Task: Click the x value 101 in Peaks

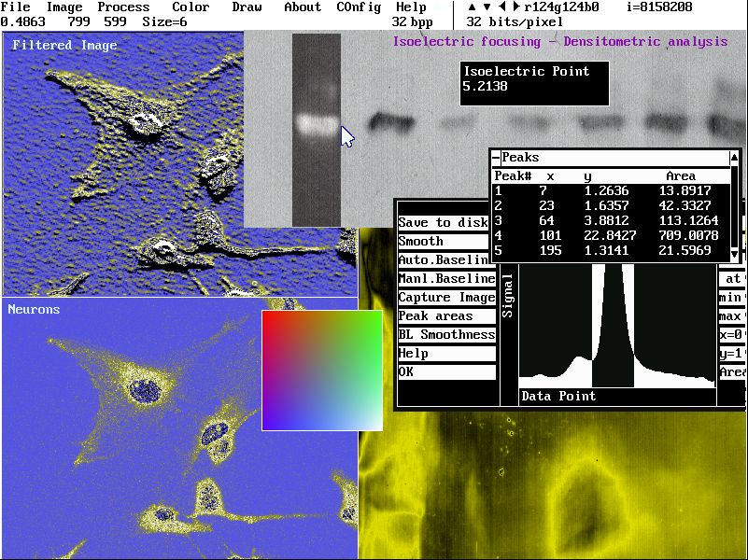Action: [x=550, y=235]
